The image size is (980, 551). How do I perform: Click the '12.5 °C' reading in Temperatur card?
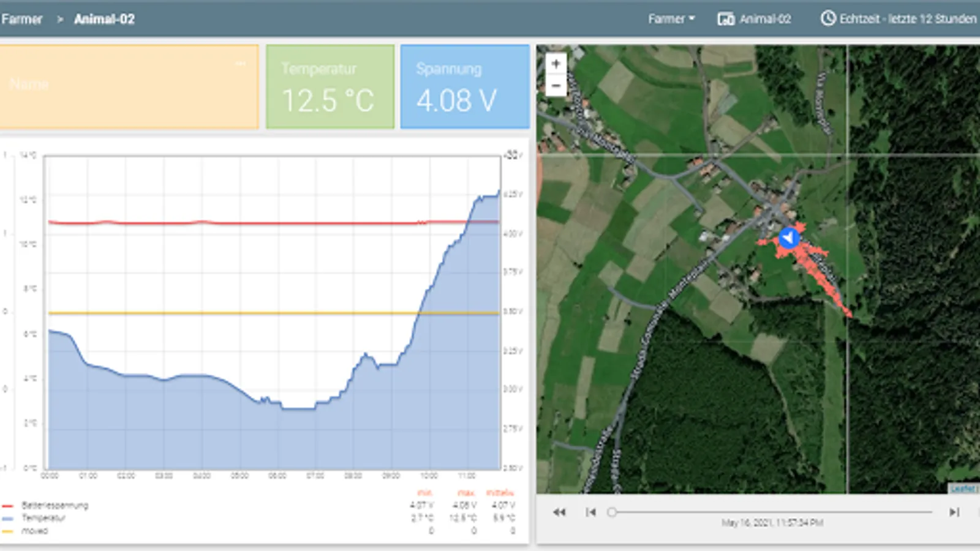click(328, 101)
